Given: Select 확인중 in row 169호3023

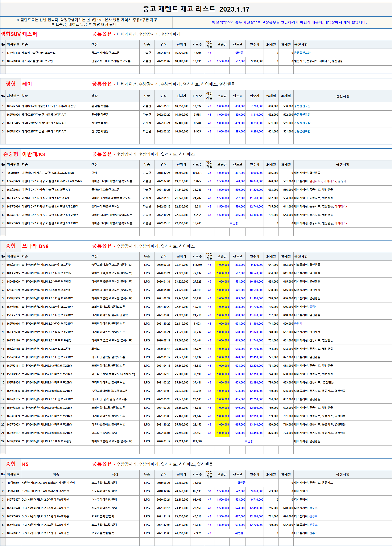Looking at the screenshot, I should [x=234, y=223].
